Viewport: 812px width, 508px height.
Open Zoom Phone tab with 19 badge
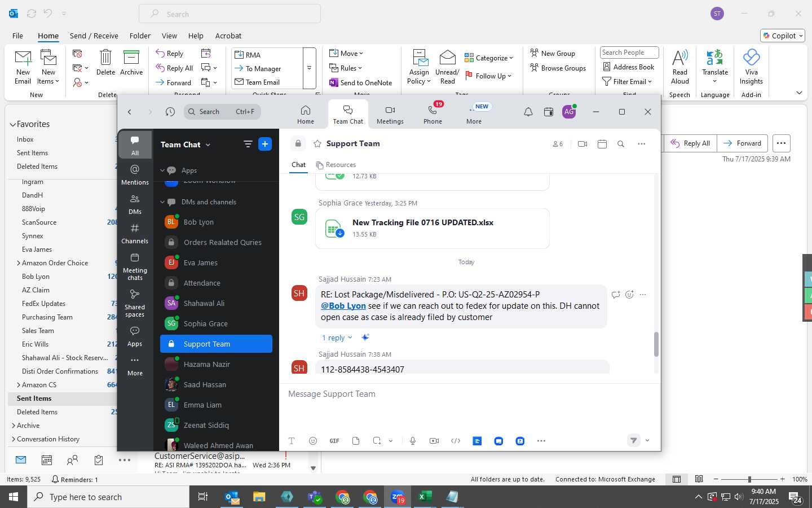click(433, 113)
